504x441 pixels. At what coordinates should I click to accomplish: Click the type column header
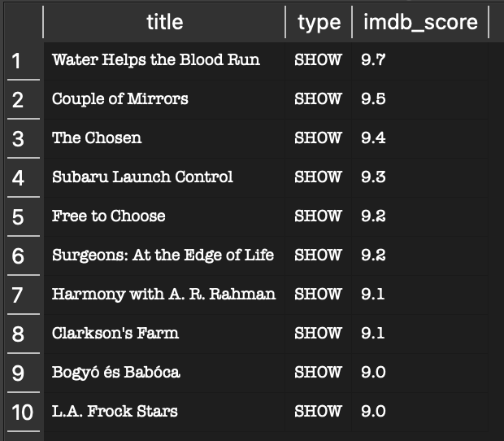[x=319, y=22]
